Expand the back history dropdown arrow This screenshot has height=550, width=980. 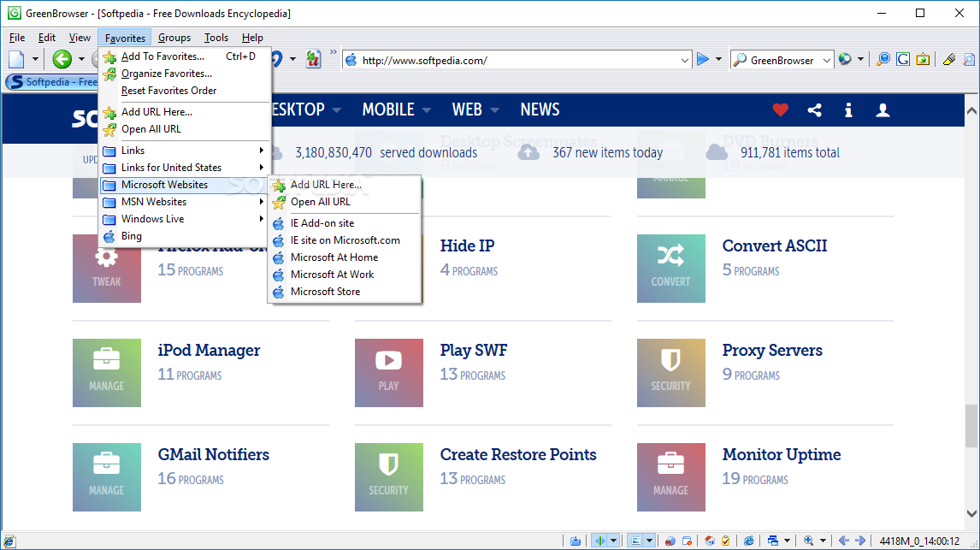pyautogui.click(x=81, y=60)
